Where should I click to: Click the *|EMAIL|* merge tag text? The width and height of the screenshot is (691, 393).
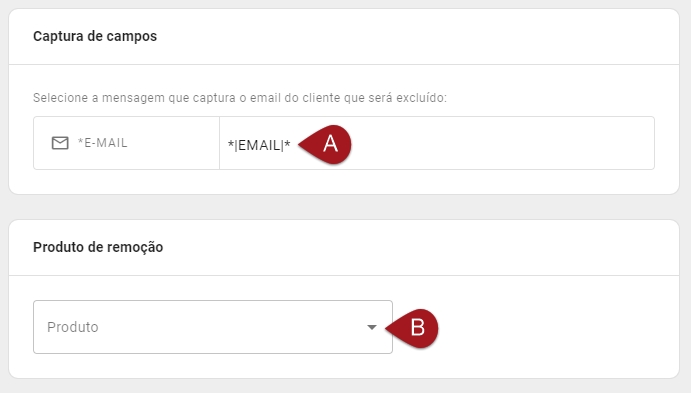259,145
